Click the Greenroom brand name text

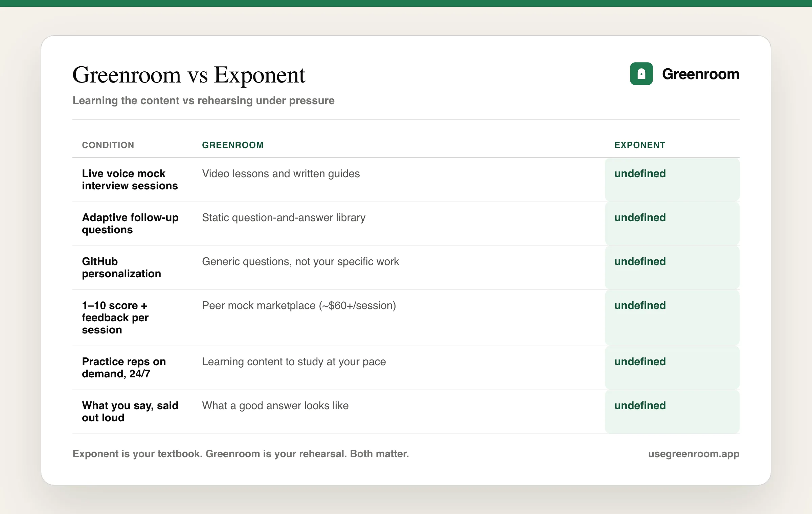[x=701, y=74]
